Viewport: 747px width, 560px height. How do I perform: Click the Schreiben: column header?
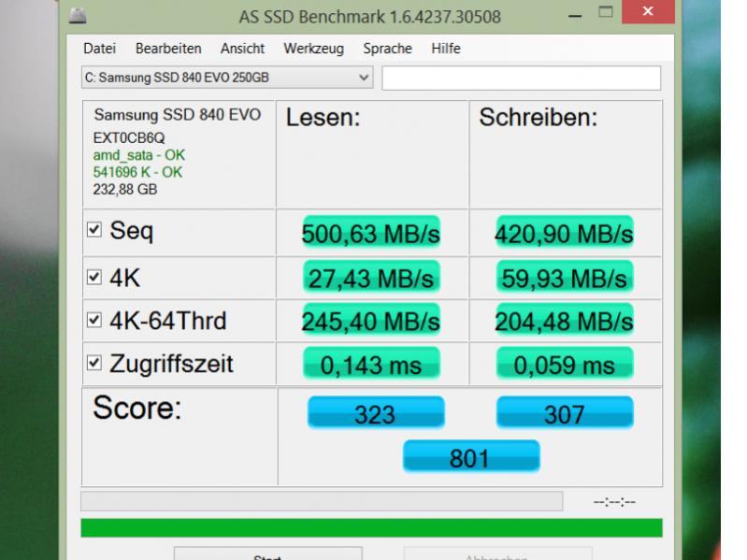tap(539, 117)
